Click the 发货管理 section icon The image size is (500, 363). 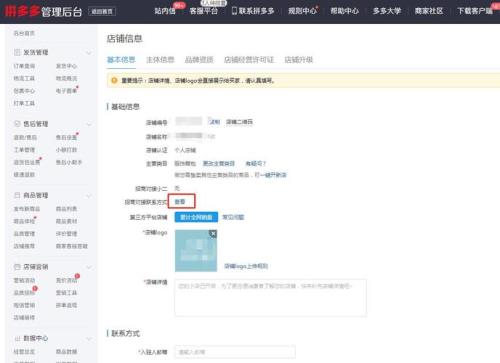point(17,52)
